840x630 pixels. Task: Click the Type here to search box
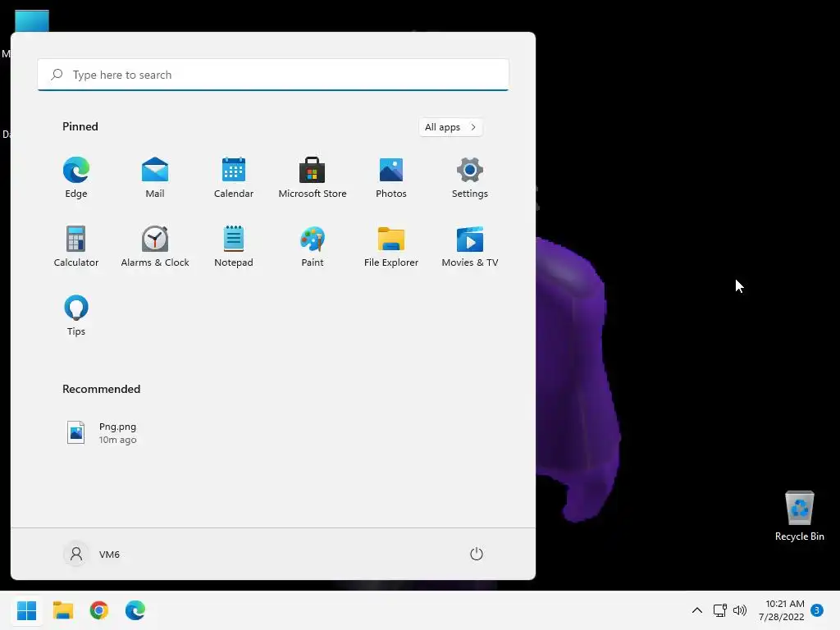pos(272,75)
